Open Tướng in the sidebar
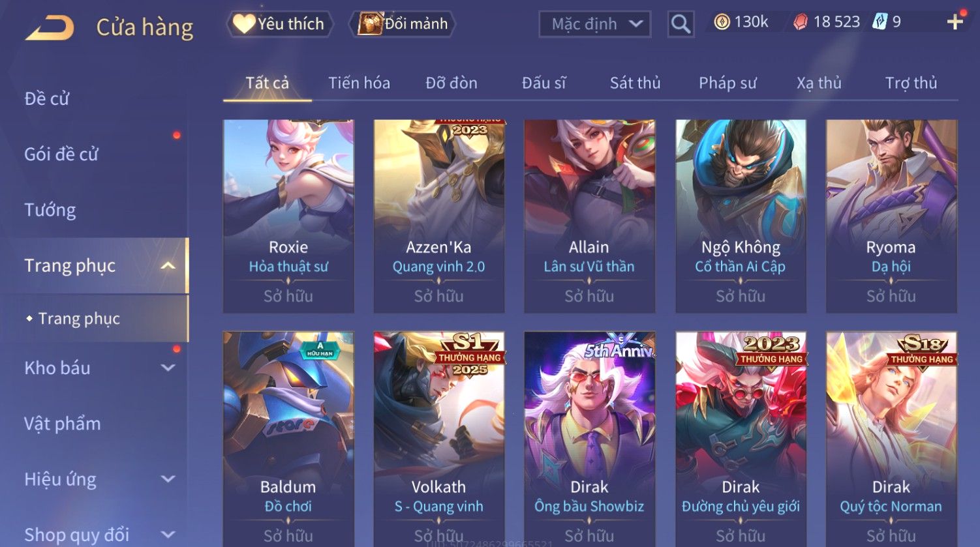Image resolution: width=980 pixels, height=547 pixels. 50,210
